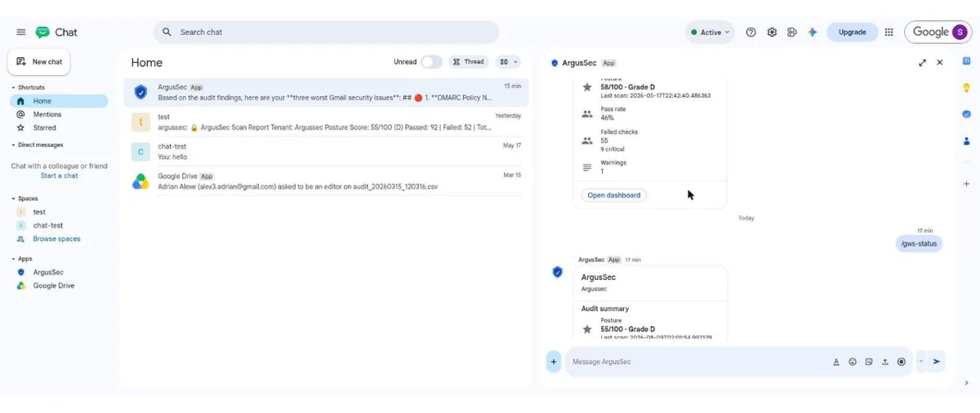Click the ArgusSec title in chat header
Viewport: 980px width, 413px height.
click(x=579, y=63)
